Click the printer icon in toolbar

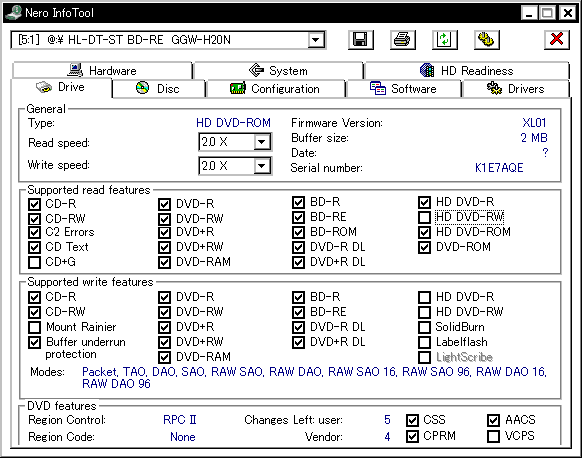coord(402,40)
